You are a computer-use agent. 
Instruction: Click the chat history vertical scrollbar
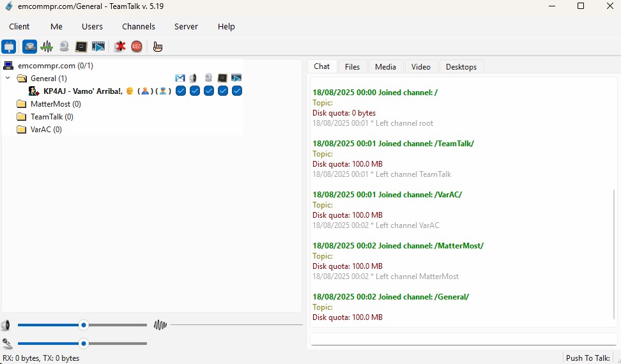[614, 254]
